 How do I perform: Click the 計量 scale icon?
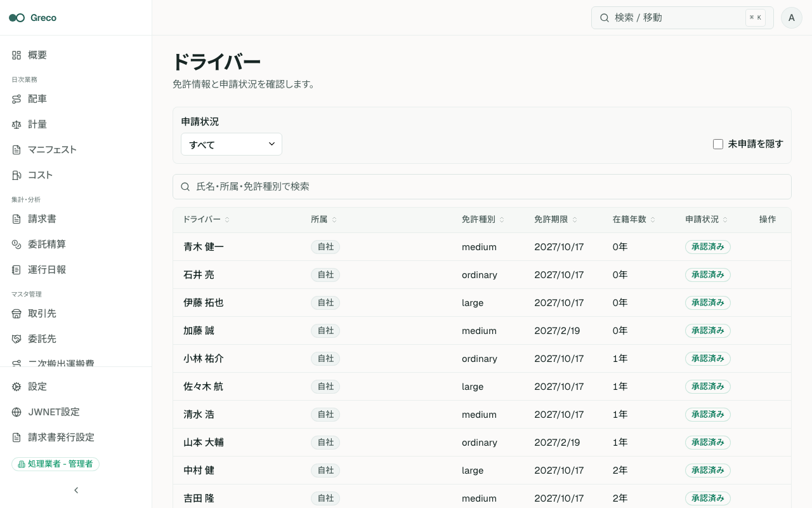16,124
